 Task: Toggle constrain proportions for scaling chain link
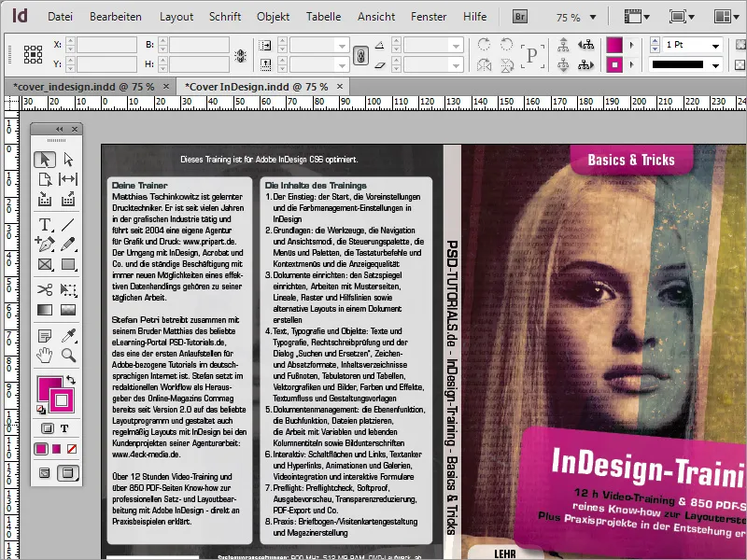360,56
